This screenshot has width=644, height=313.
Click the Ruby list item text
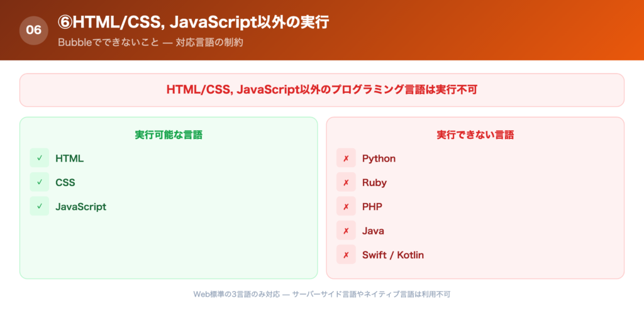point(374,182)
